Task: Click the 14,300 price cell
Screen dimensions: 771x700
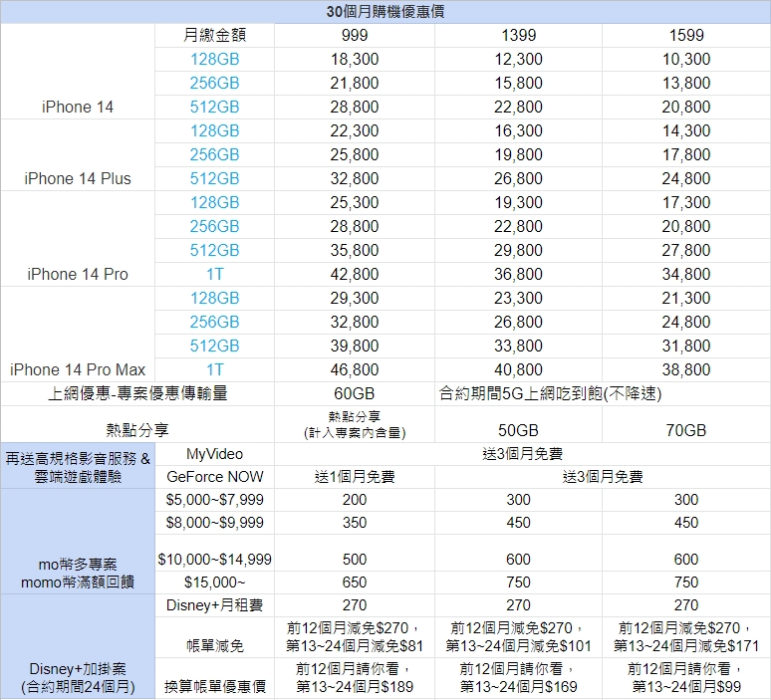Action: coord(686,131)
